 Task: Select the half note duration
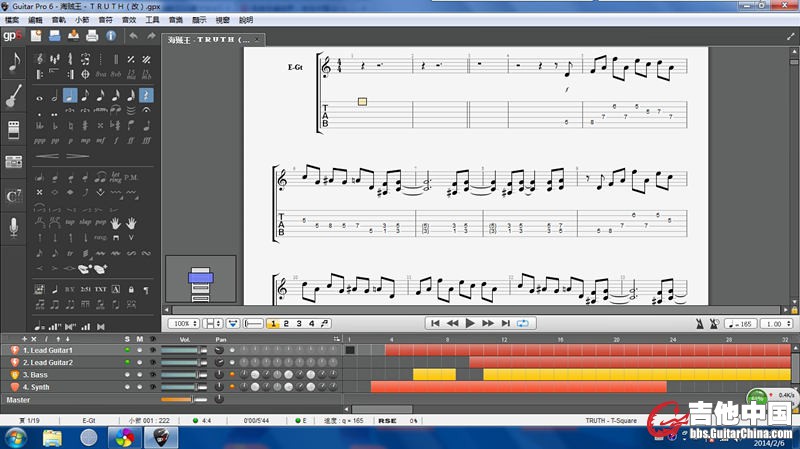[x=55, y=95]
